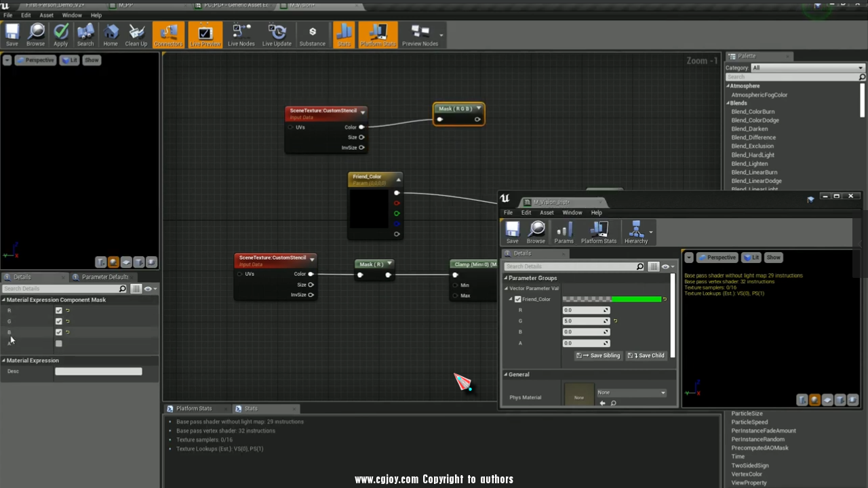The height and width of the screenshot is (488, 868).
Task: Click Platform Stats in M_Vision_Inst toolbar
Action: tap(599, 232)
